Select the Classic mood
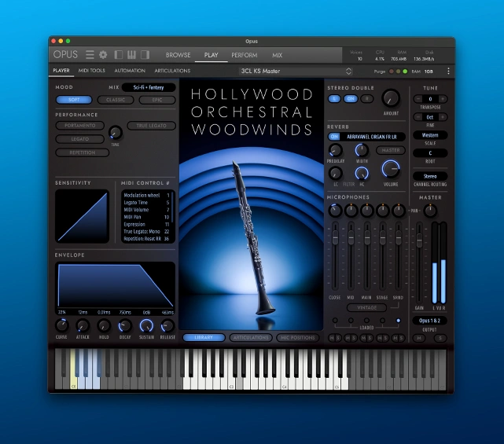Viewport: 504px width, 444px height. [x=116, y=100]
